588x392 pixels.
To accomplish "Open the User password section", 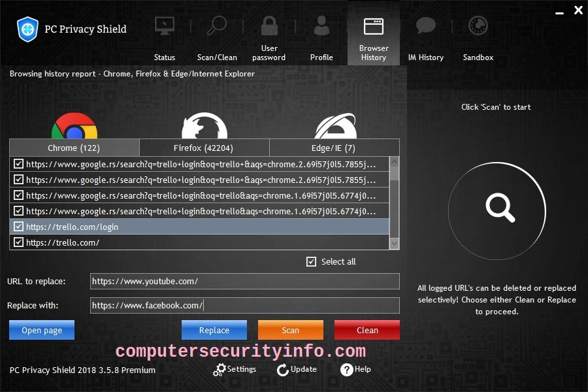I will pyautogui.click(x=269, y=39).
